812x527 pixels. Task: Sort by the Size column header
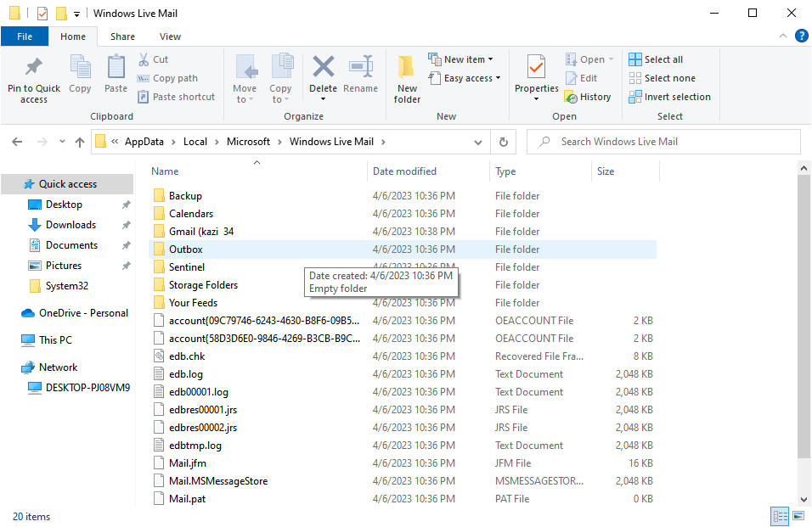[x=625, y=171]
